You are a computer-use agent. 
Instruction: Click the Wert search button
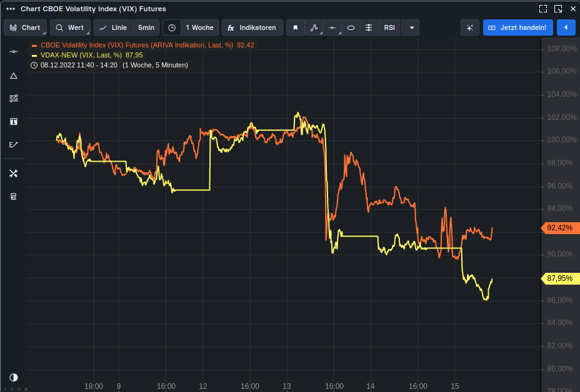click(70, 27)
